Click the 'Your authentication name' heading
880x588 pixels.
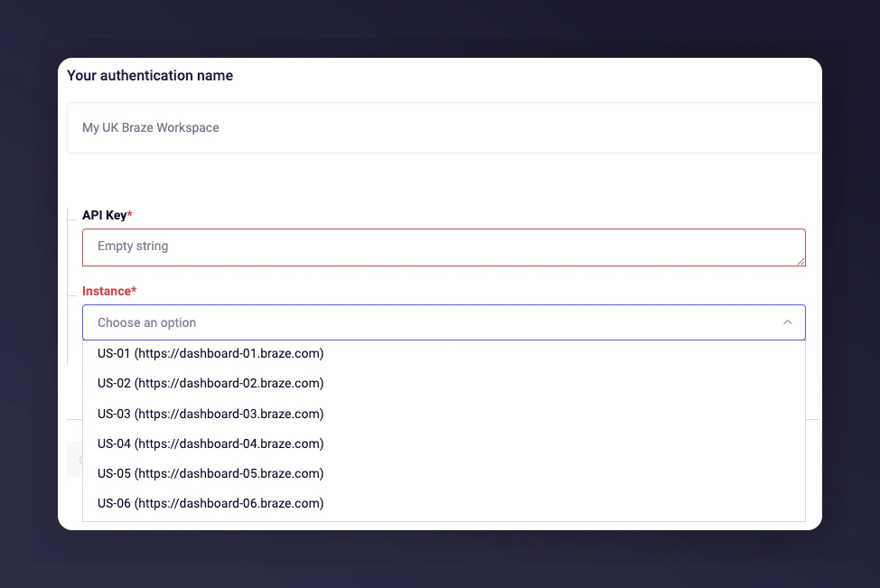coord(150,75)
